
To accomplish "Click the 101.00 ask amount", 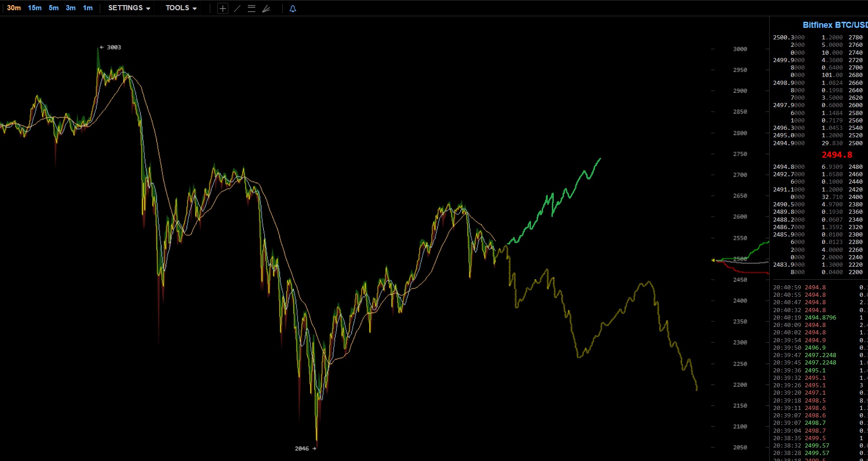I will click(832, 75).
